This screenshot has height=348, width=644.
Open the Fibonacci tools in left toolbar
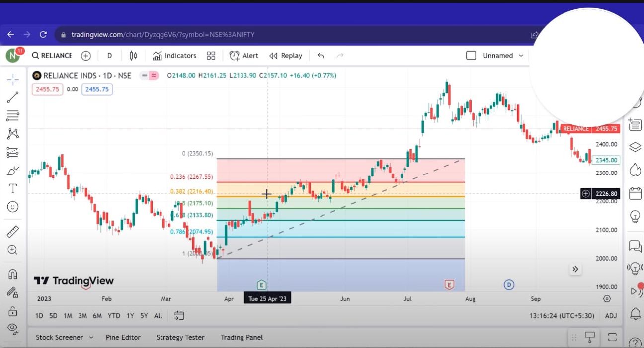13,116
